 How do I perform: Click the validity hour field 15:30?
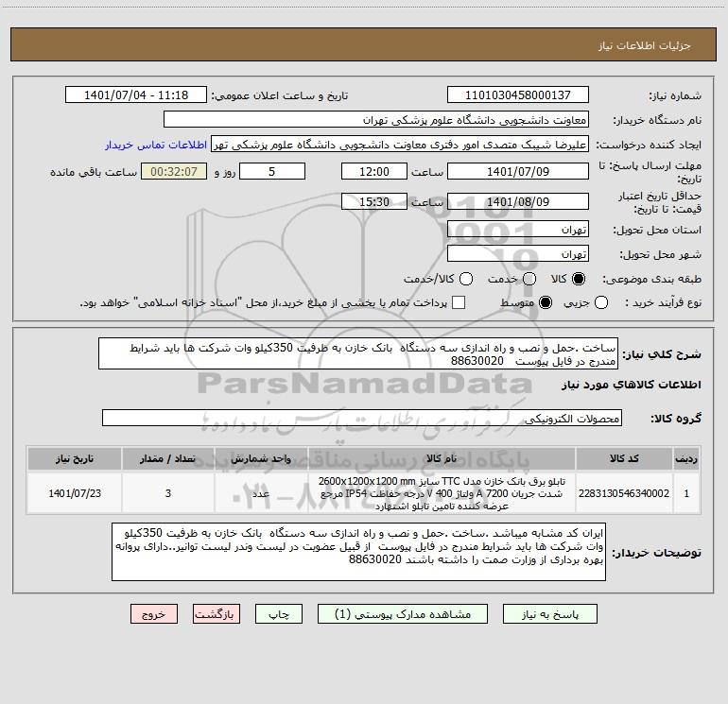(x=374, y=201)
